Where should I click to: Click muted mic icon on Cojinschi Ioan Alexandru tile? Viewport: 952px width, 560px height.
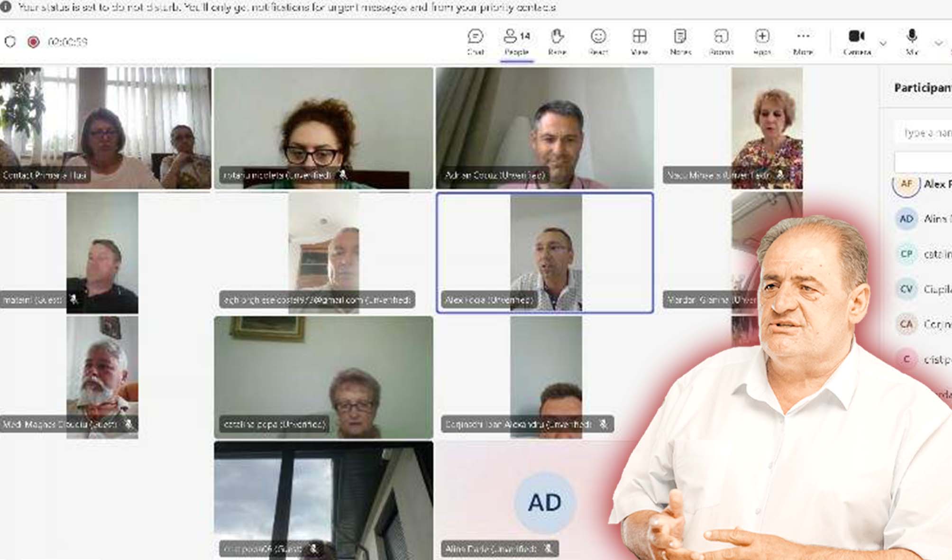[x=603, y=424]
